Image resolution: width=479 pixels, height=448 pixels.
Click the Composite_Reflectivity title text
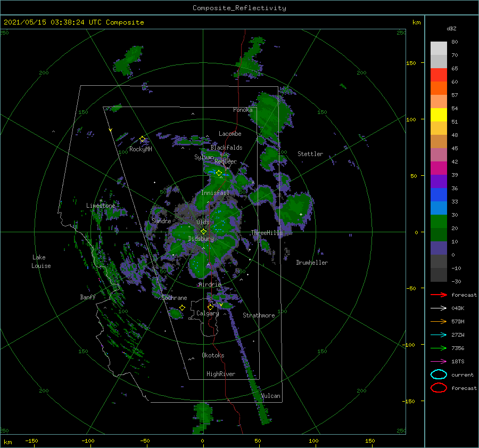click(240, 8)
